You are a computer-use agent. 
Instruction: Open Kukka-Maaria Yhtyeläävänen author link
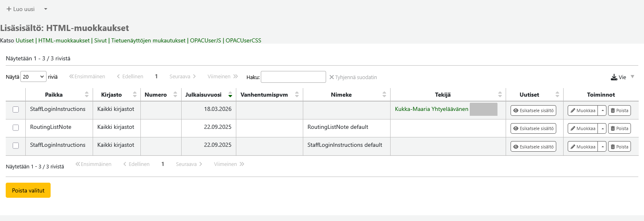[x=431, y=109]
